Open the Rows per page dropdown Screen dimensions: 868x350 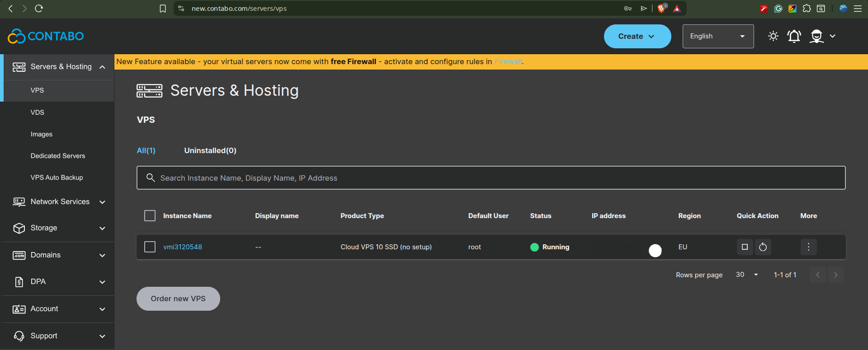pyautogui.click(x=747, y=275)
